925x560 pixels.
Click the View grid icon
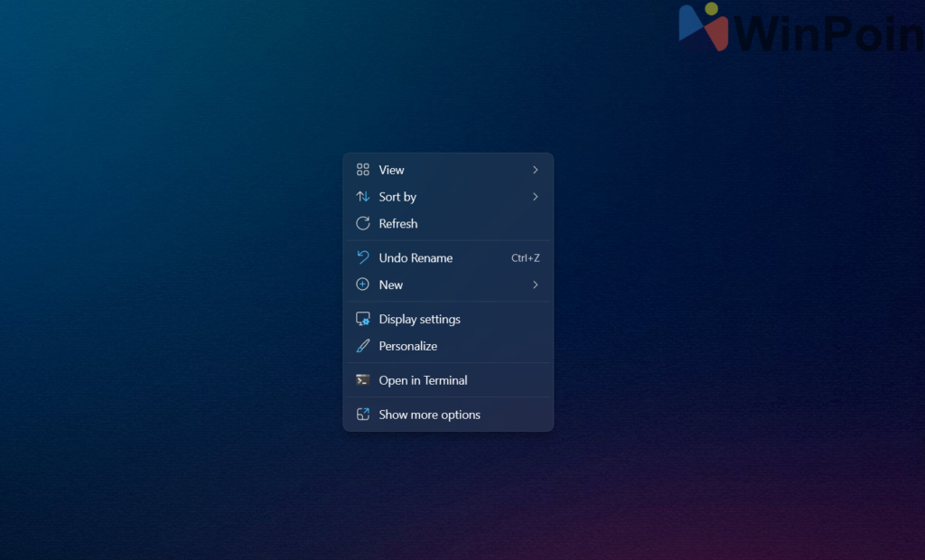point(363,170)
